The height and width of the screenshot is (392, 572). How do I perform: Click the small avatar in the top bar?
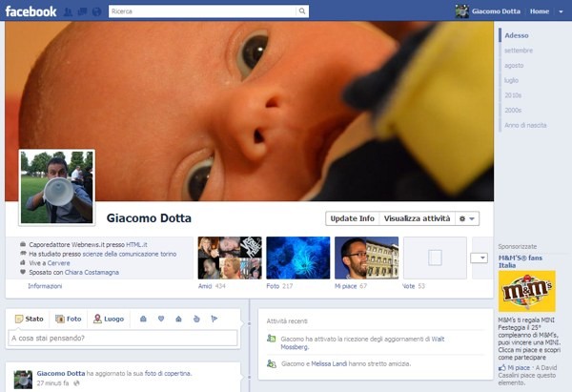461,11
